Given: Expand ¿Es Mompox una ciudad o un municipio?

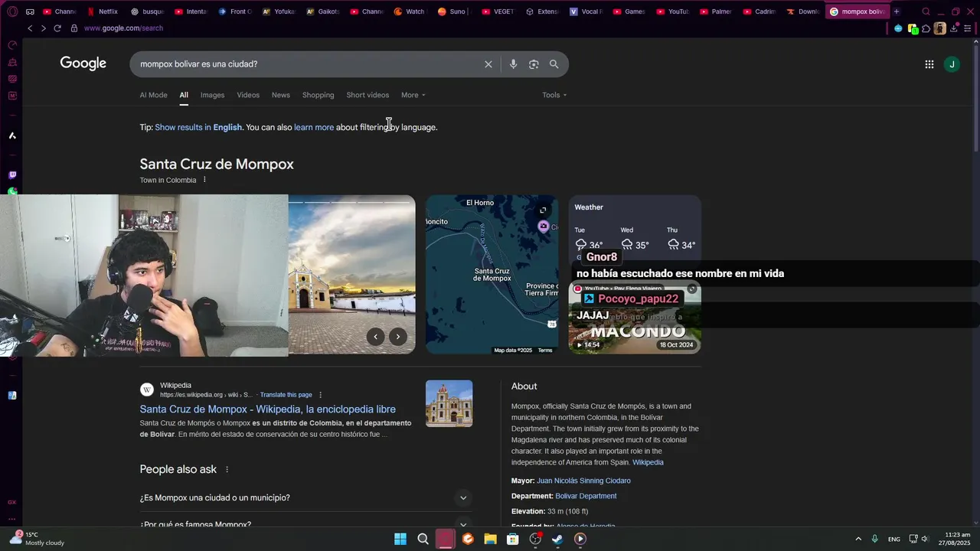Looking at the screenshot, I should [305, 498].
